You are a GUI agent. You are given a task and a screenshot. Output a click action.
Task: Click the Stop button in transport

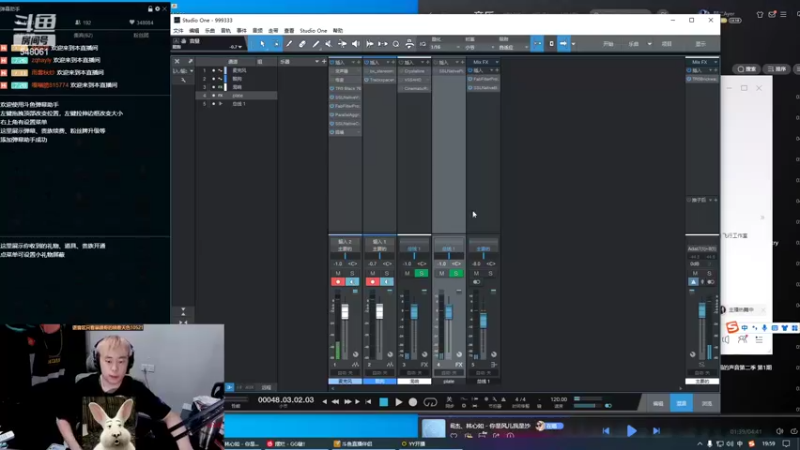coord(384,402)
